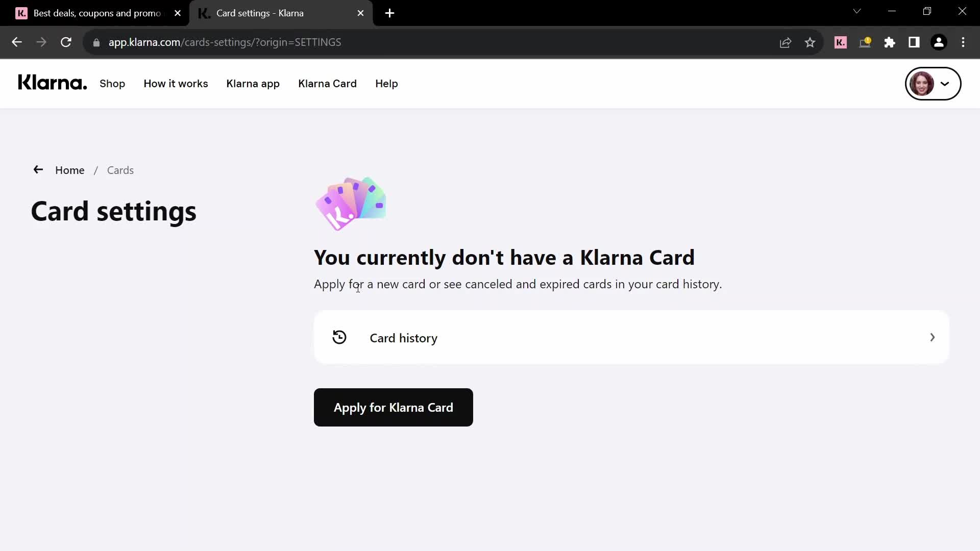980x551 pixels.
Task: Open Klarna Card navigation link
Action: point(327,84)
